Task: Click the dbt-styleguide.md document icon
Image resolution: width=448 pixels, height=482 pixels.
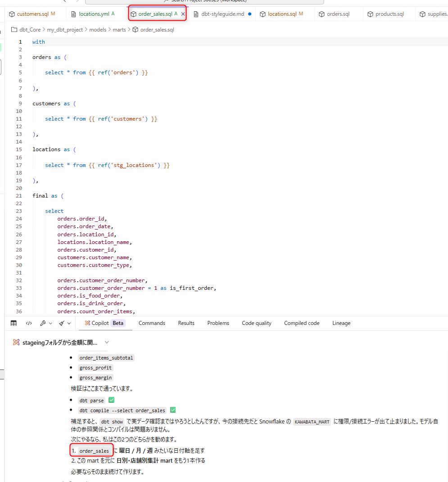Action: tap(196, 14)
